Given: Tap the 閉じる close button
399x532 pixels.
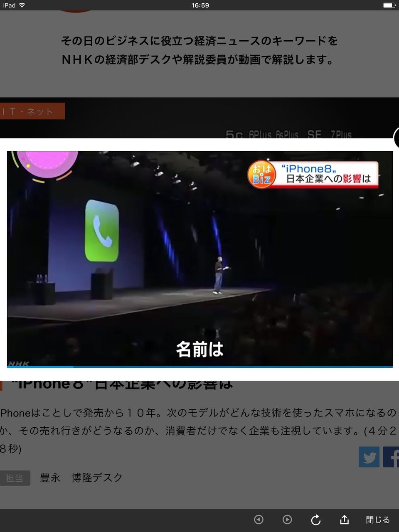Looking at the screenshot, I should tap(377, 520).
